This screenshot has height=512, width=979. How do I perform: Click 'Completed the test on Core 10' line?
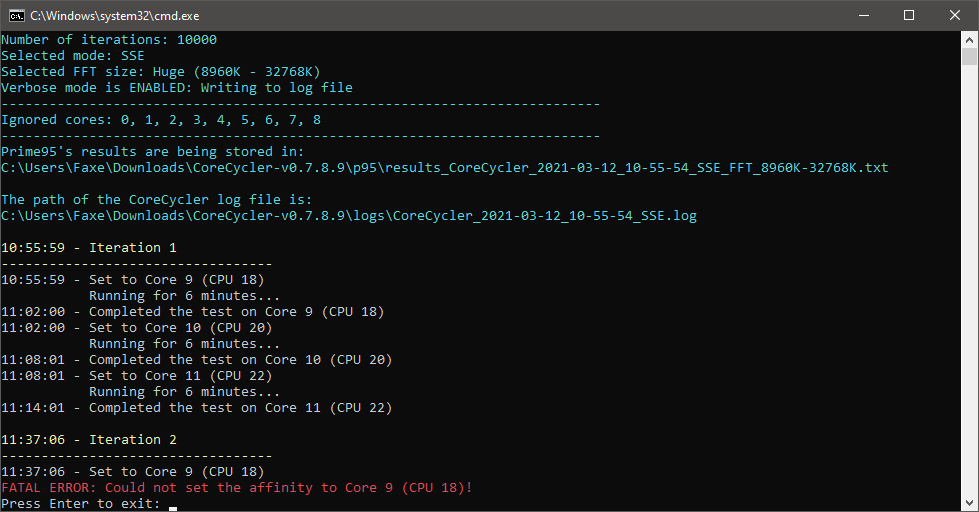(x=197, y=360)
